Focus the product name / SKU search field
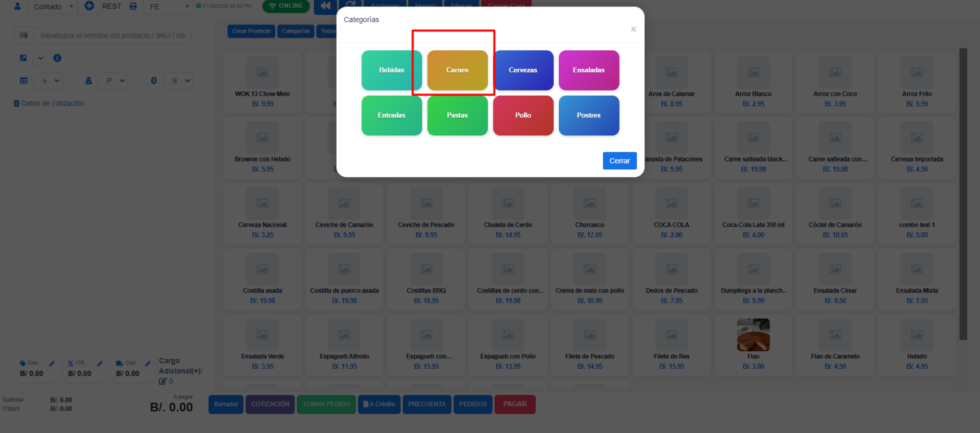The height and width of the screenshot is (433, 980). click(x=113, y=36)
